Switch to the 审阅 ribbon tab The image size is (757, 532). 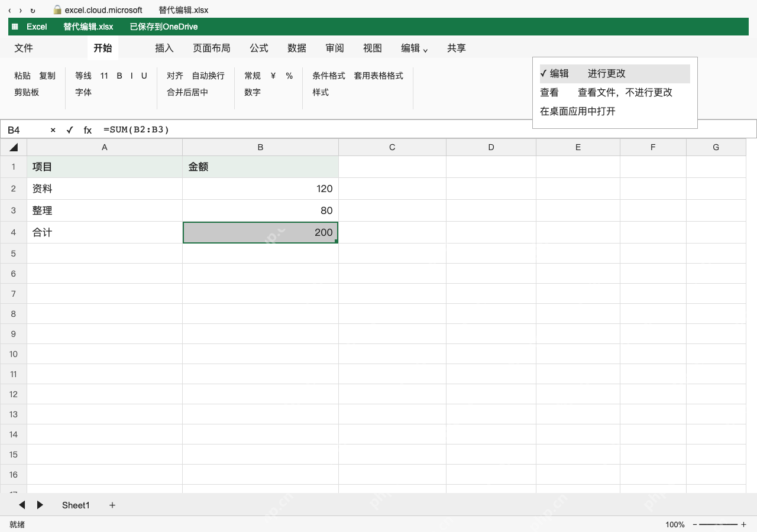[335, 48]
